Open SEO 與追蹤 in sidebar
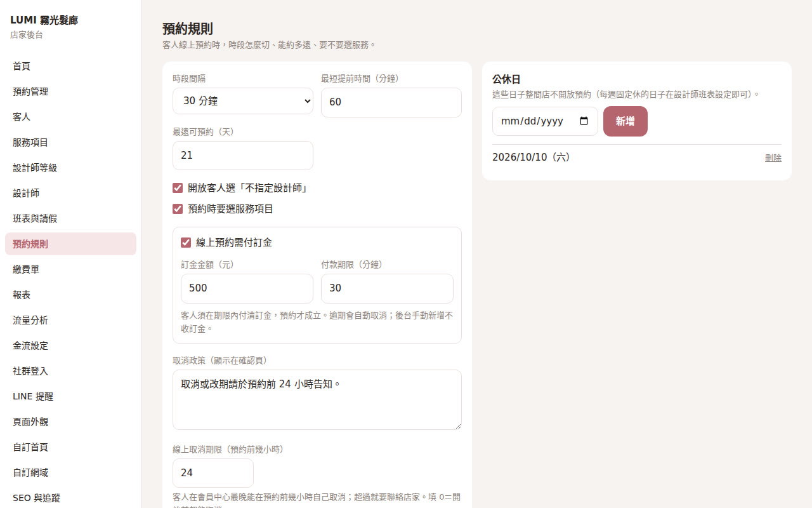The width and height of the screenshot is (812, 508). click(x=70, y=498)
